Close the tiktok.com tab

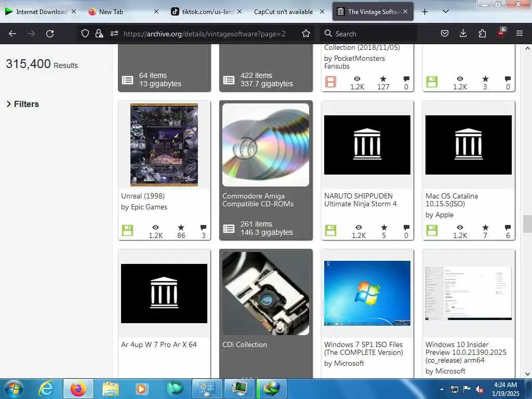[x=240, y=11]
